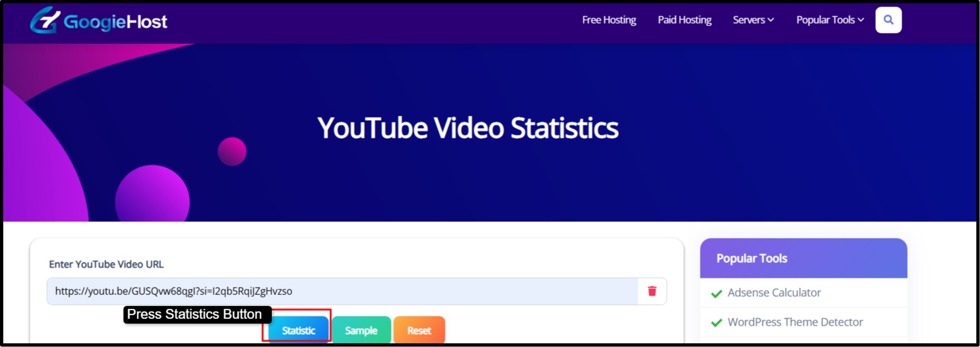This screenshot has width=980, height=347.
Task: Click the Press Statistics Button tooltip
Action: pyautogui.click(x=195, y=314)
